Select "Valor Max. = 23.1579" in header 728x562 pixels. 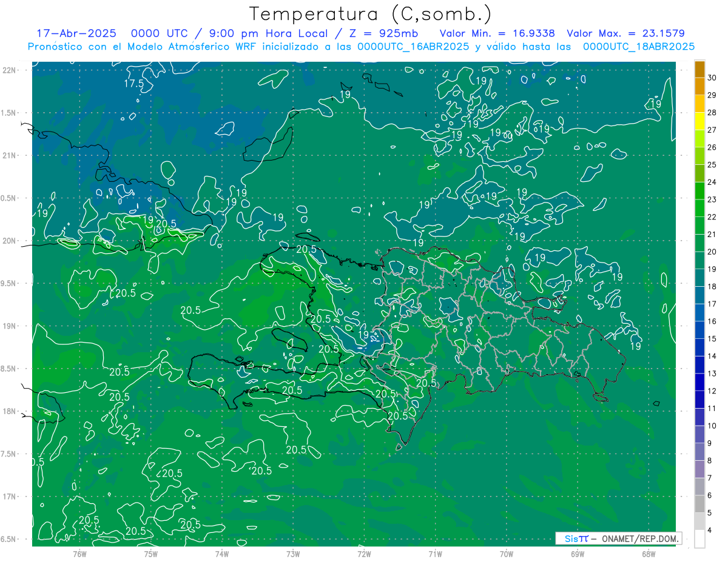click(x=626, y=33)
